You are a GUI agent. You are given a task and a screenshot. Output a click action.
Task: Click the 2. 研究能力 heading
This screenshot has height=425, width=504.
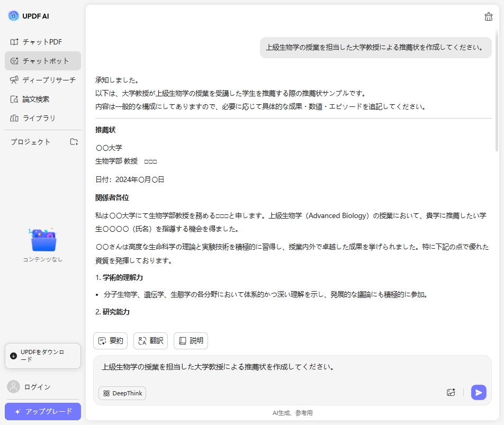[x=112, y=312]
